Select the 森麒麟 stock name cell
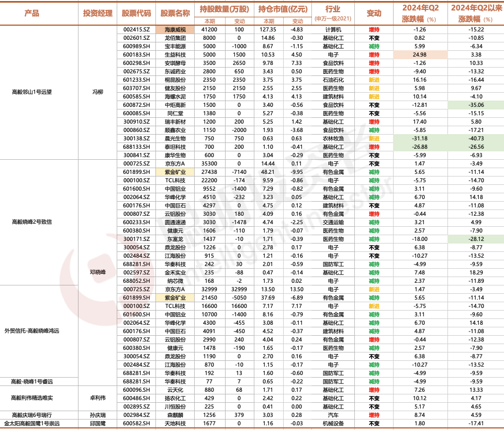Viewport: 504px width, 430px height. 175,414
